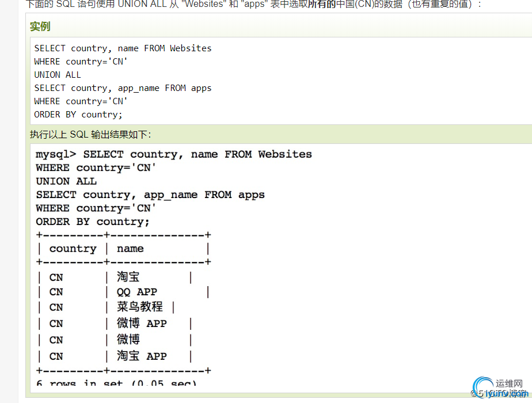Click the line 'SELECT country, name FROM Websites' in example code
Viewport: 532px width, 403px height.
123,48
